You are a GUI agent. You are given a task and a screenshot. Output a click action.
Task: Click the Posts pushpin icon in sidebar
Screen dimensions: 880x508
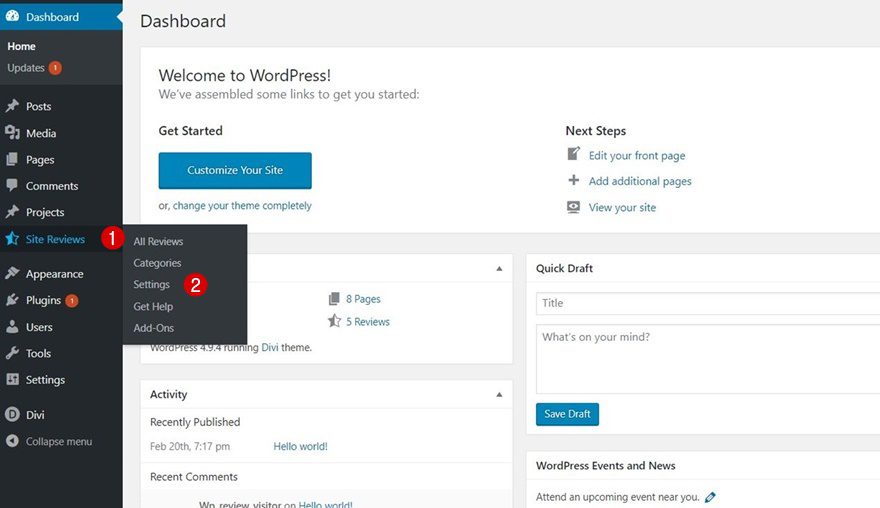(12, 106)
